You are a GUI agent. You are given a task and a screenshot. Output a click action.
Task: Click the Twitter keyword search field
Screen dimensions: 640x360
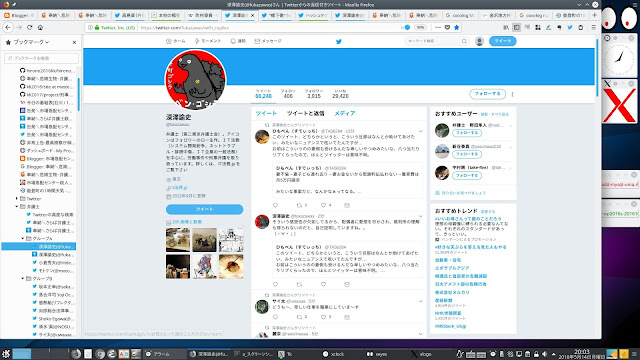coord(436,41)
